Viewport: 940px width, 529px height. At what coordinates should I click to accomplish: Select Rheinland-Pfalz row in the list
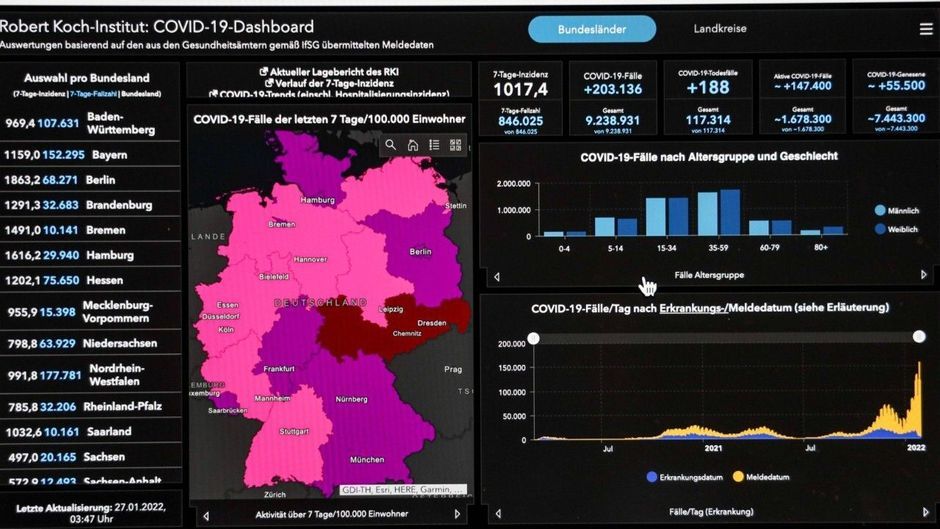point(90,407)
